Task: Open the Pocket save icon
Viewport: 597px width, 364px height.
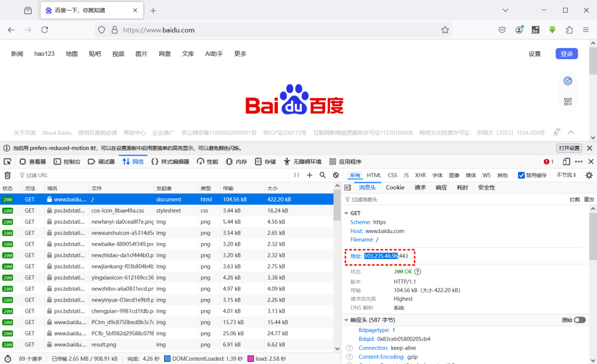Action: point(502,30)
